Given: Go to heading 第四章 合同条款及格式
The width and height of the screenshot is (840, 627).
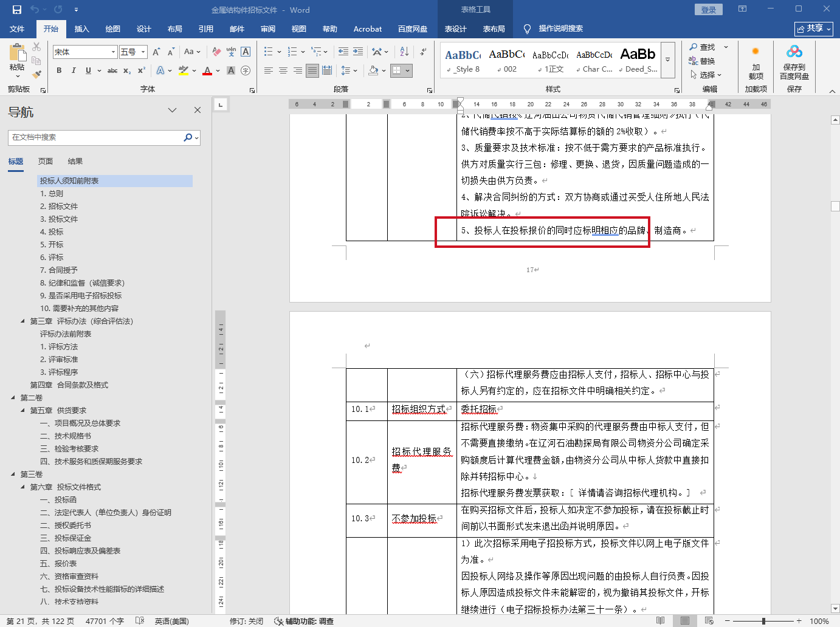Looking at the screenshot, I should coord(69,385).
